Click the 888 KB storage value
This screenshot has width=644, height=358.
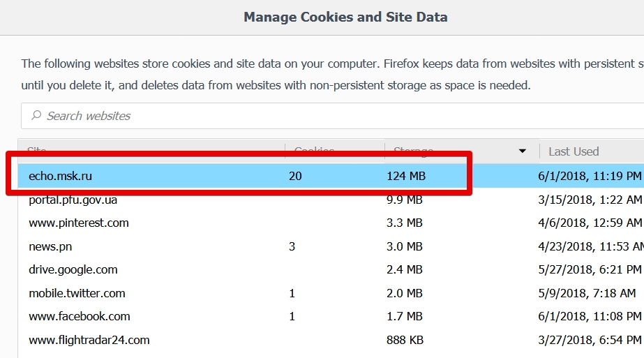pyautogui.click(x=405, y=341)
